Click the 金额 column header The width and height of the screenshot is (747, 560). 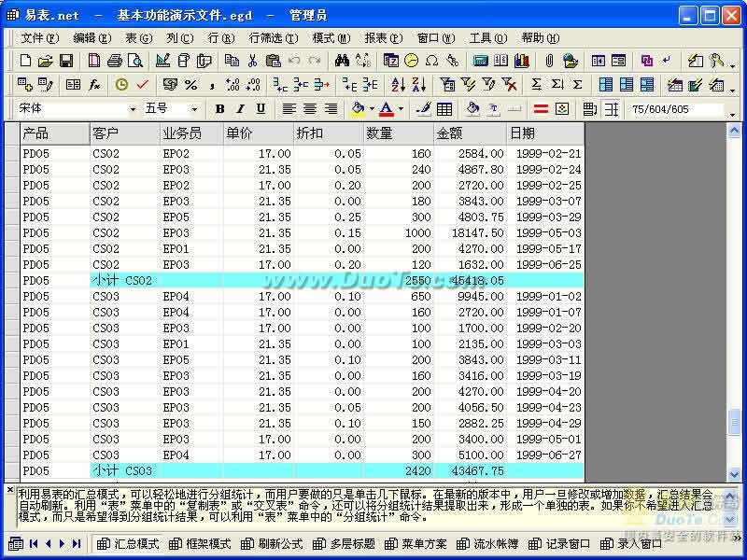[x=471, y=133]
